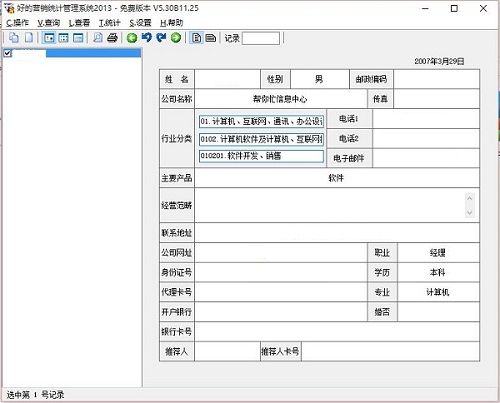This screenshot has height=403, width=500.
Task: Click the printer icon
Action: point(112,38)
